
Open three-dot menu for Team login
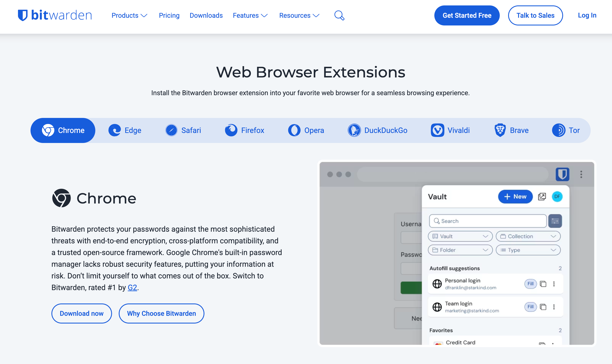tap(554, 307)
